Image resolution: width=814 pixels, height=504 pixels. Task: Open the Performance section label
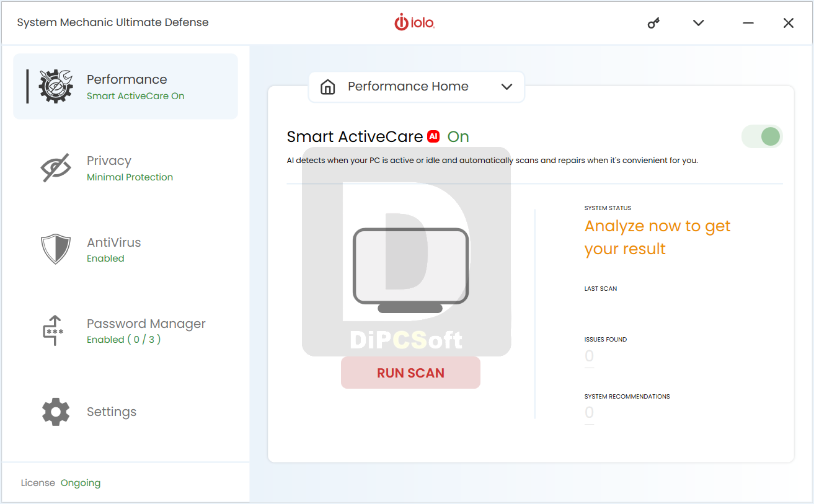coord(127,79)
